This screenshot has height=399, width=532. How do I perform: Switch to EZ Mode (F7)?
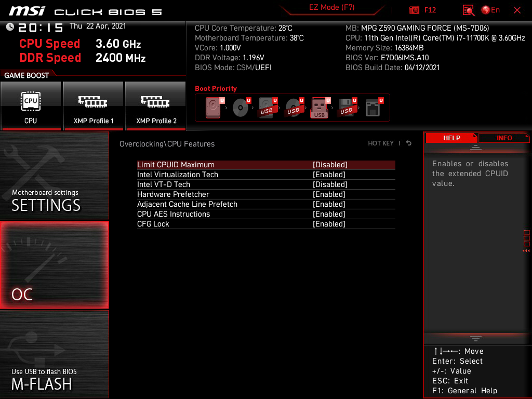coord(331,7)
